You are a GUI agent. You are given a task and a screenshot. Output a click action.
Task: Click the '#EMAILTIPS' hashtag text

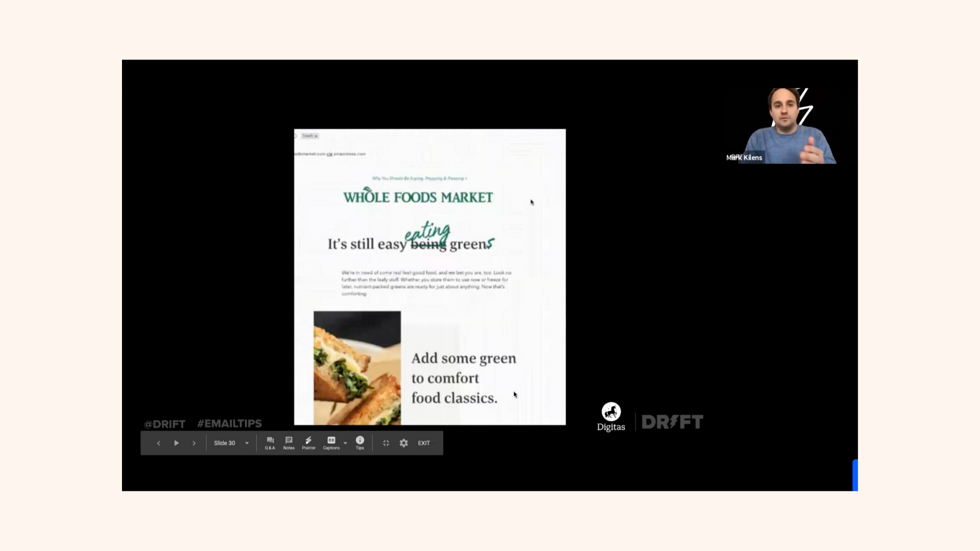point(230,423)
